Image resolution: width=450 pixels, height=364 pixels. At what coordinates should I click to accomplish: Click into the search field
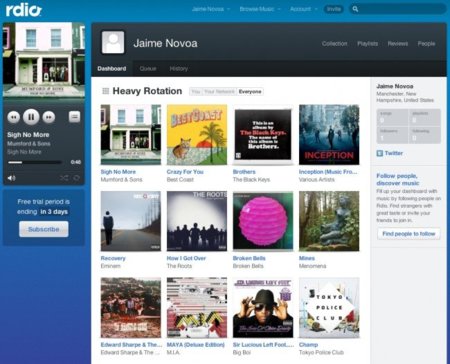coord(397,9)
